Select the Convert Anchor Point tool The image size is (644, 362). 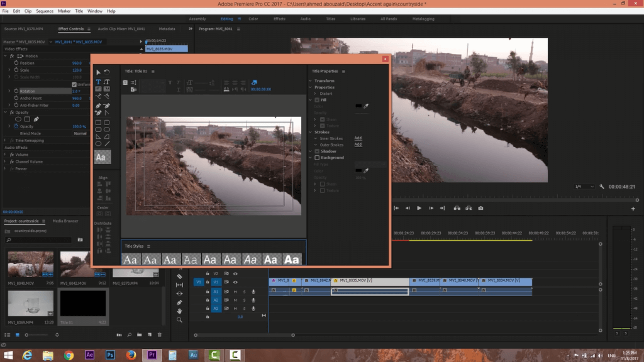[x=107, y=112]
